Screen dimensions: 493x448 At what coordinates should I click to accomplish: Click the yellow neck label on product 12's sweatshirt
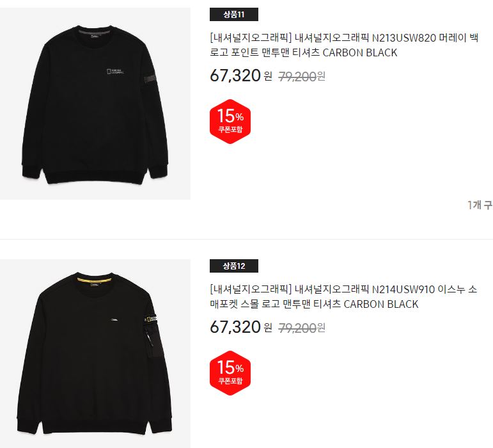[x=95, y=280]
